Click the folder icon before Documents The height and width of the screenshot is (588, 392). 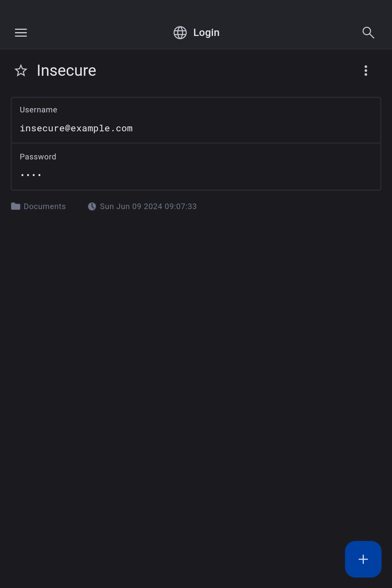pos(16,206)
